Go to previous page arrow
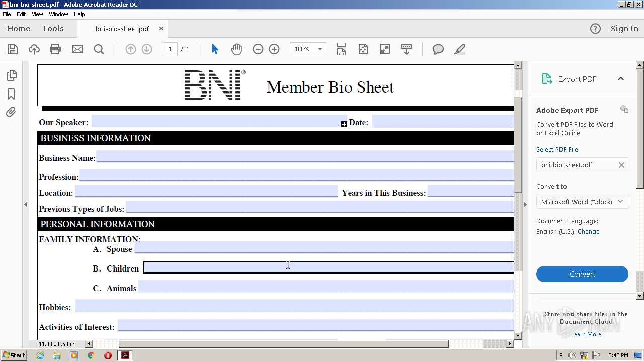 pos(130,49)
